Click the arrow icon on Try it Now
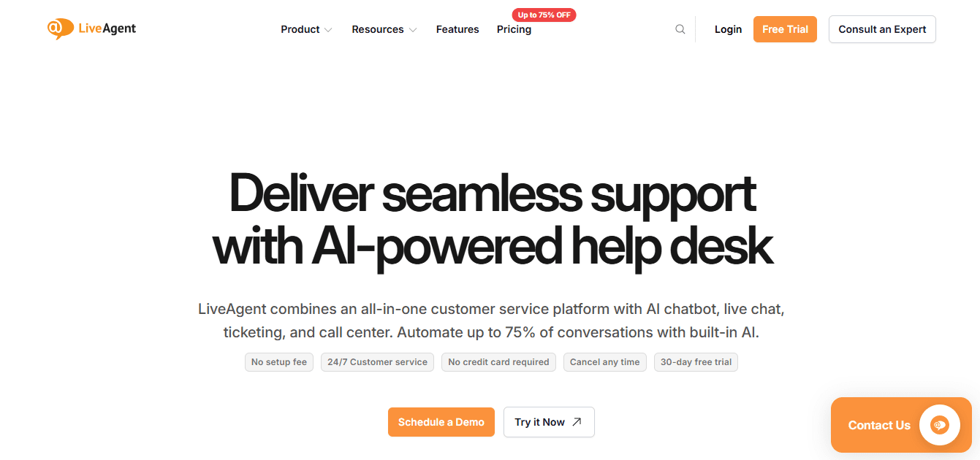Screen dimensions: 980x460 coord(577,422)
